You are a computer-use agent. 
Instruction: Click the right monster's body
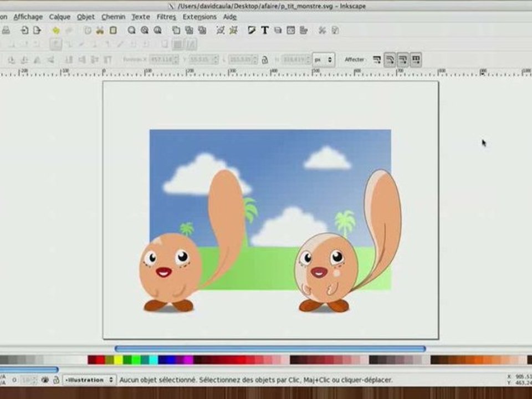coord(326,268)
